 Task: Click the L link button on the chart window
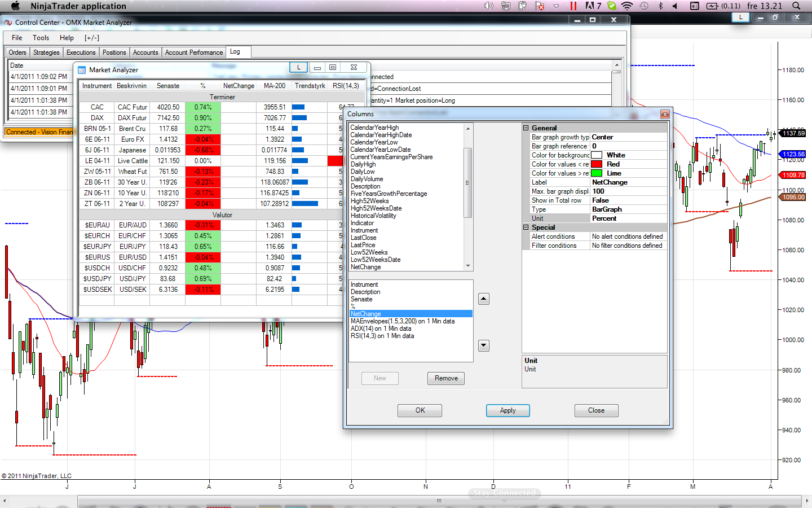click(740, 17)
